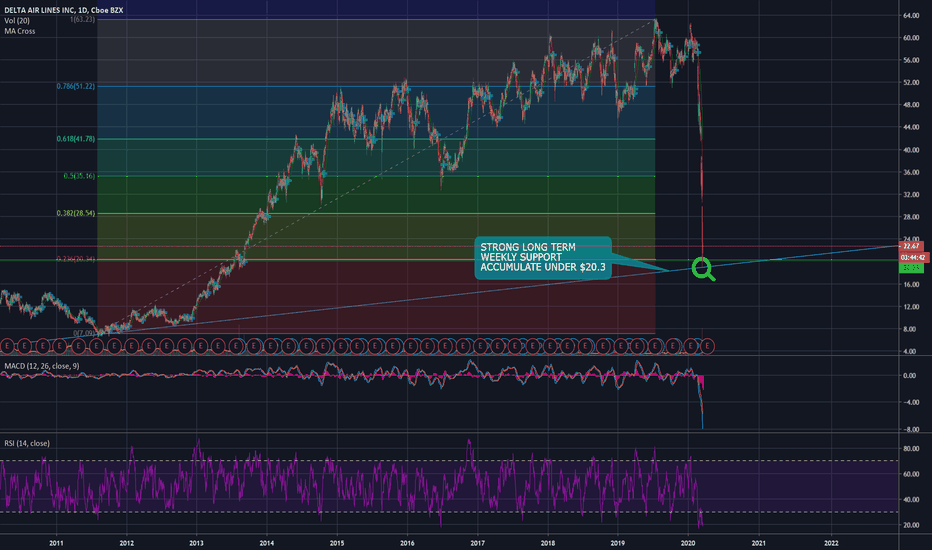Click the 40.00 price axis value
Viewport: 932px width, 550px height.
911,150
